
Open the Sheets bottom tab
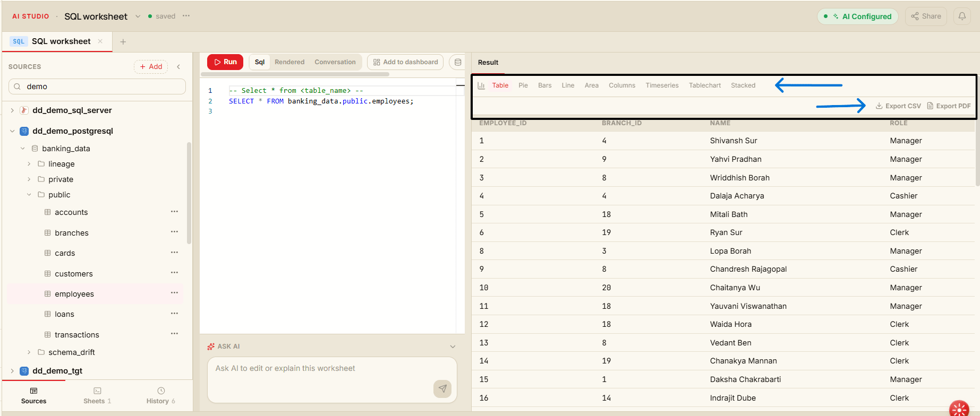pos(97,396)
